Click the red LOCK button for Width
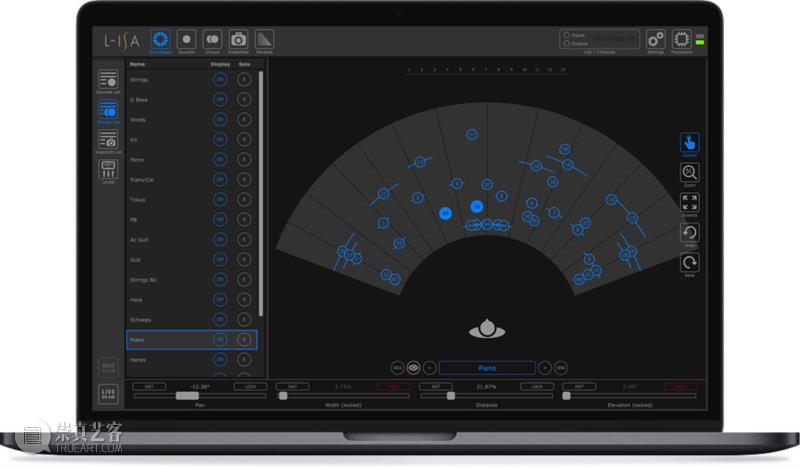Viewport: 800px width, 468px height. pyautogui.click(x=393, y=386)
